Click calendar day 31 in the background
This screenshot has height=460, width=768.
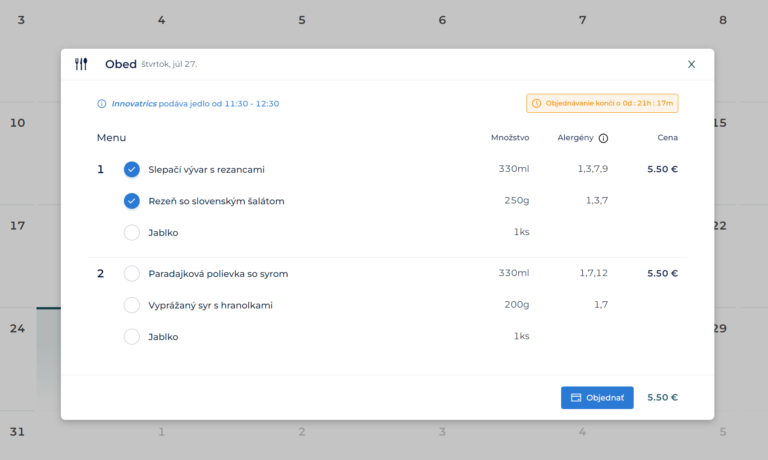[x=17, y=432]
